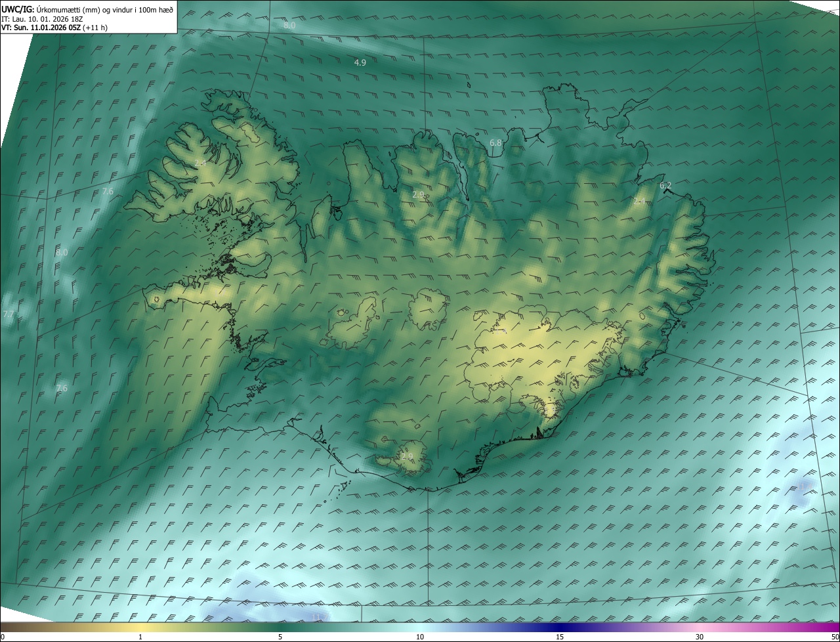This screenshot has height=642, width=840.
Task: Click the valid time 'VT: Sun. 11.01.2026 05Z'
Action: (42, 28)
